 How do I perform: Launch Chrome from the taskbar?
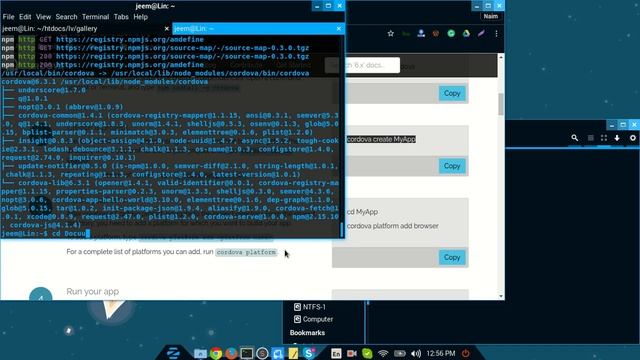click(x=216, y=353)
